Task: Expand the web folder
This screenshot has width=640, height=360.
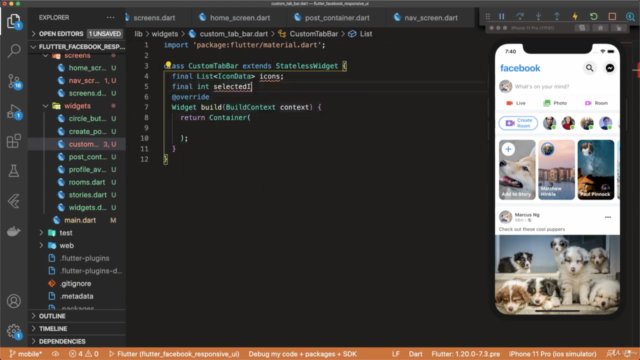Action: coord(77,246)
